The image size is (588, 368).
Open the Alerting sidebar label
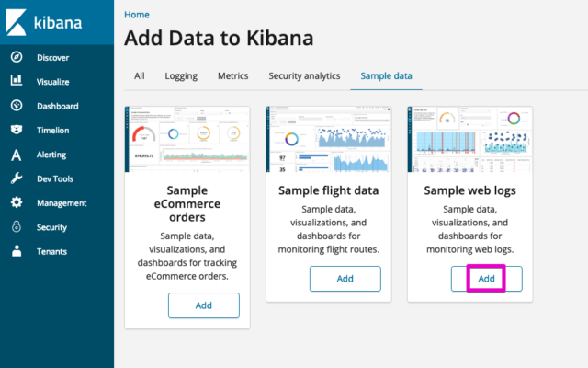coord(51,155)
